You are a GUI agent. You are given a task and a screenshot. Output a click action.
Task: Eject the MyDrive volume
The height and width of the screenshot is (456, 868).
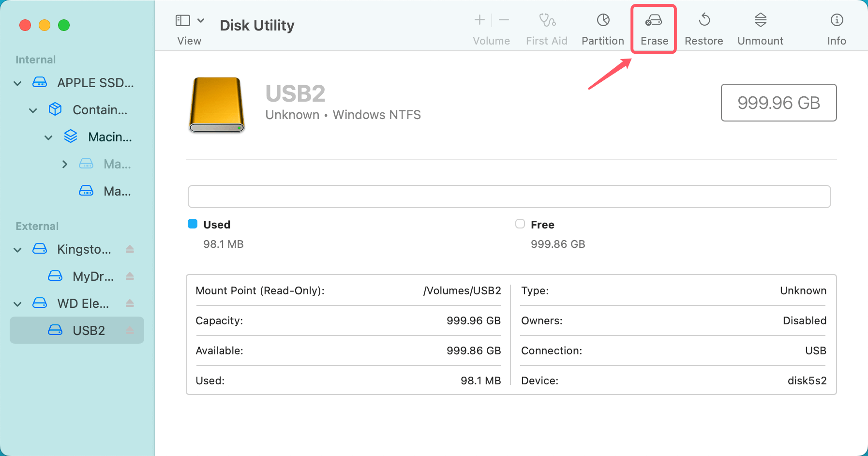130,276
